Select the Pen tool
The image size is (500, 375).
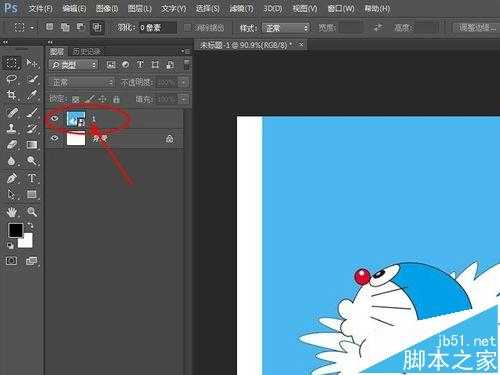point(12,178)
